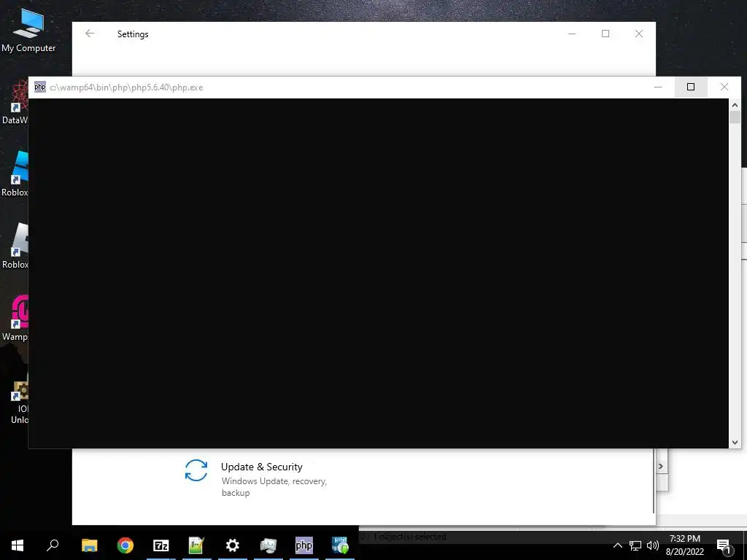Go back in the Settings window
Image resolution: width=747 pixels, height=560 pixels.
click(x=90, y=34)
